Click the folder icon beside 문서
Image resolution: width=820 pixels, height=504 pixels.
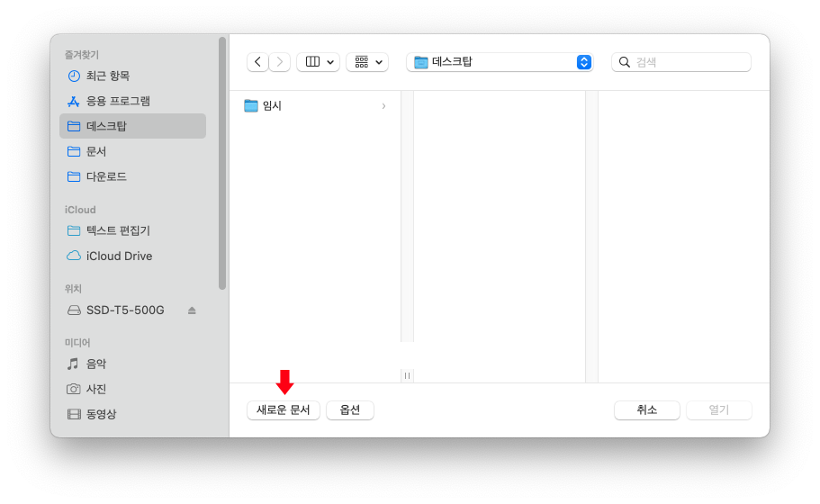point(74,151)
